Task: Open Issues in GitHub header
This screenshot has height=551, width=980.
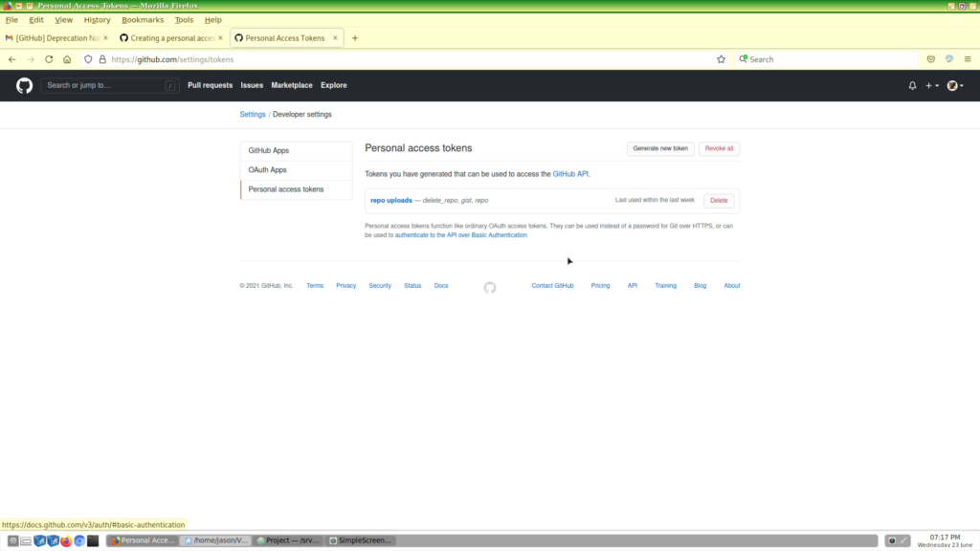Action: pyautogui.click(x=252, y=85)
